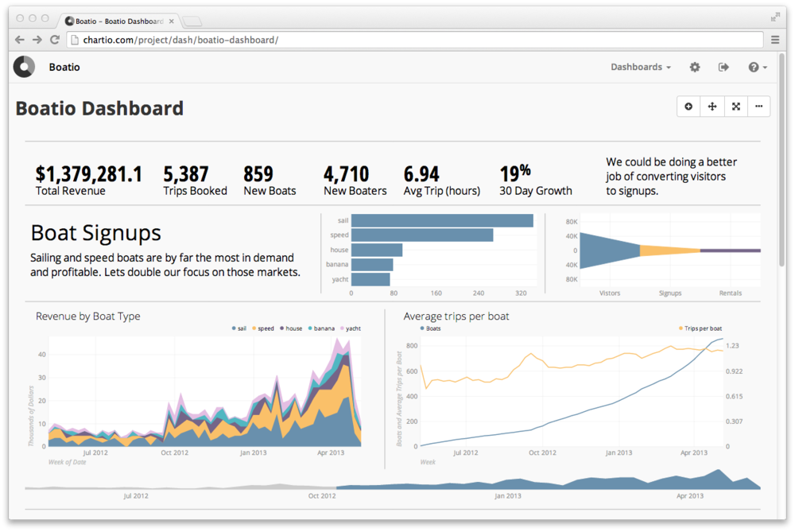Click the Boatio Dashboard title
795x532 pixels.
(99, 108)
